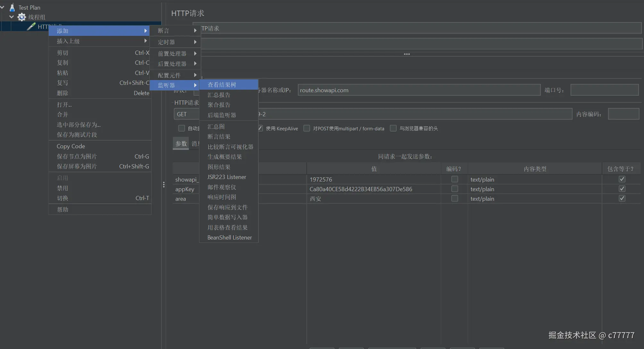Click the three-dot horizontal divider handle
Screen dimensions: 644x349
pos(406,54)
